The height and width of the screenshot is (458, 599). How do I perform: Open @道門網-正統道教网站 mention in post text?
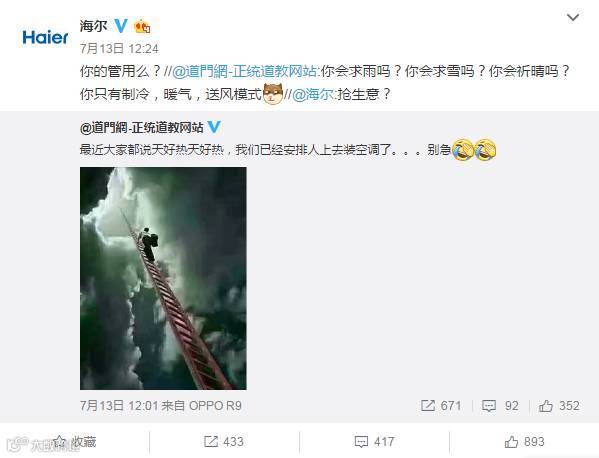[x=244, y=71]
